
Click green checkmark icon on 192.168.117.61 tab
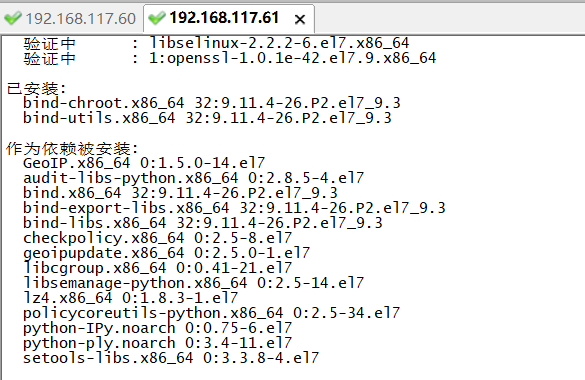157,18
